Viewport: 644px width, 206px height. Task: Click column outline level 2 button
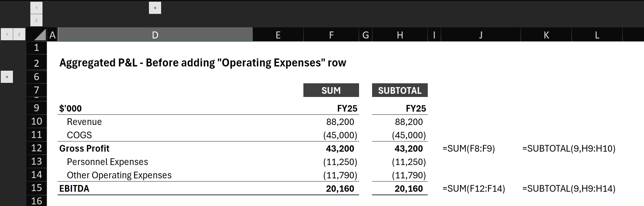37,20
